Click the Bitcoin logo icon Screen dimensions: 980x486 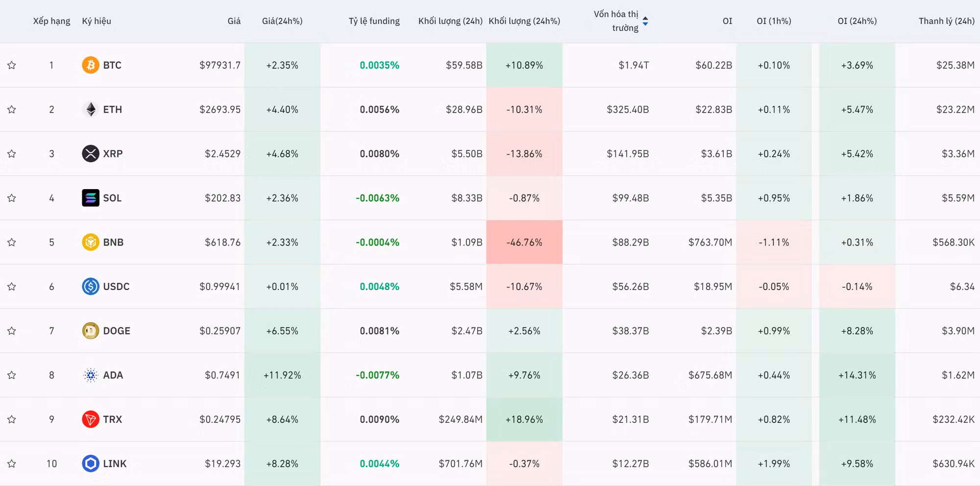click(91, 65)
